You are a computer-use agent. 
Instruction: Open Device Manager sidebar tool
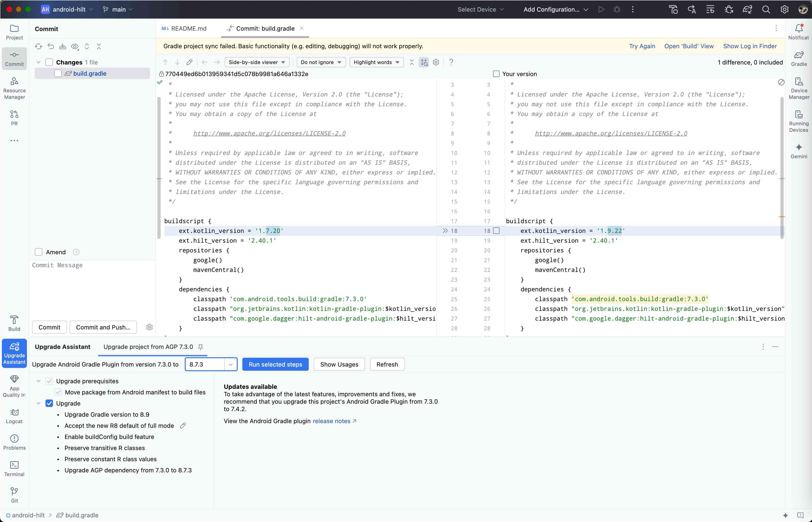point(799,88)
